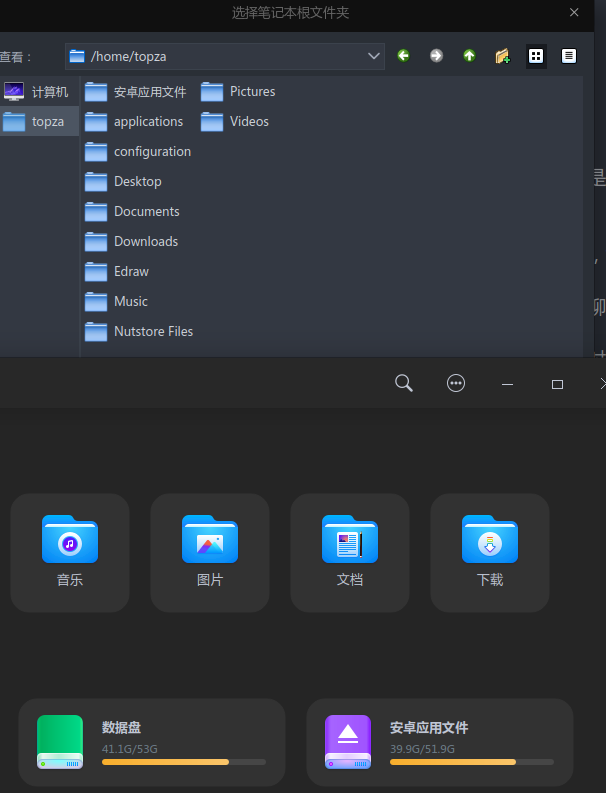606x793 pixels.
Task: Select the Downloads folder
Action: 132,241
